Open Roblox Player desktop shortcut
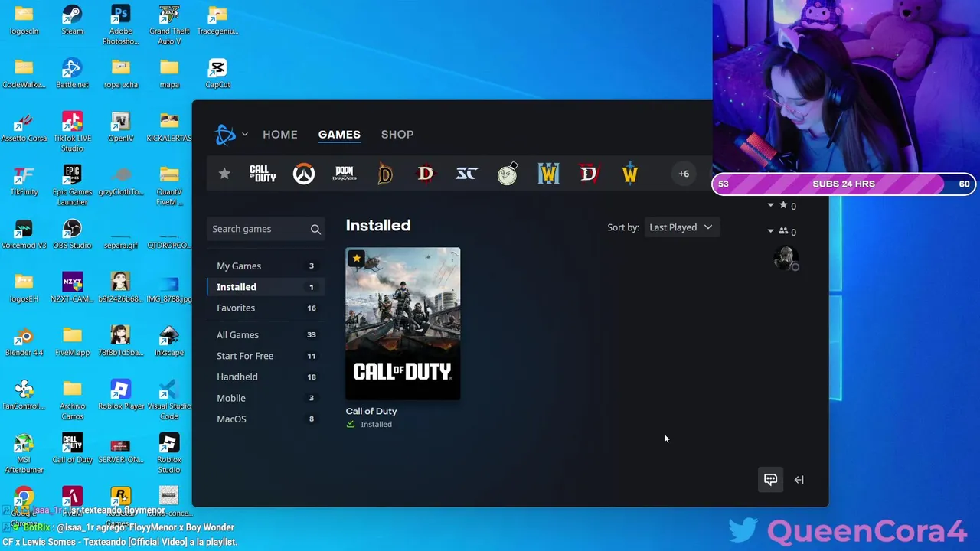980x551 pixels. point(120,395)
